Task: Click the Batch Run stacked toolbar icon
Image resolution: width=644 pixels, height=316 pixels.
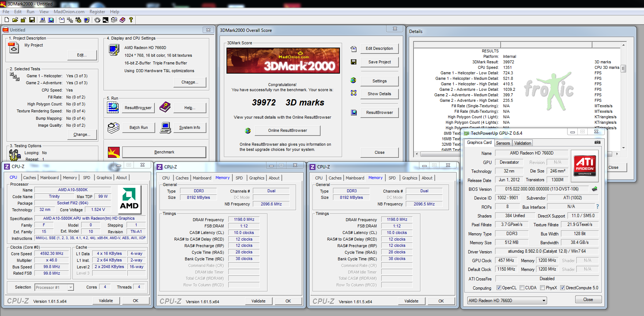Action: click(x=114, y=20)
